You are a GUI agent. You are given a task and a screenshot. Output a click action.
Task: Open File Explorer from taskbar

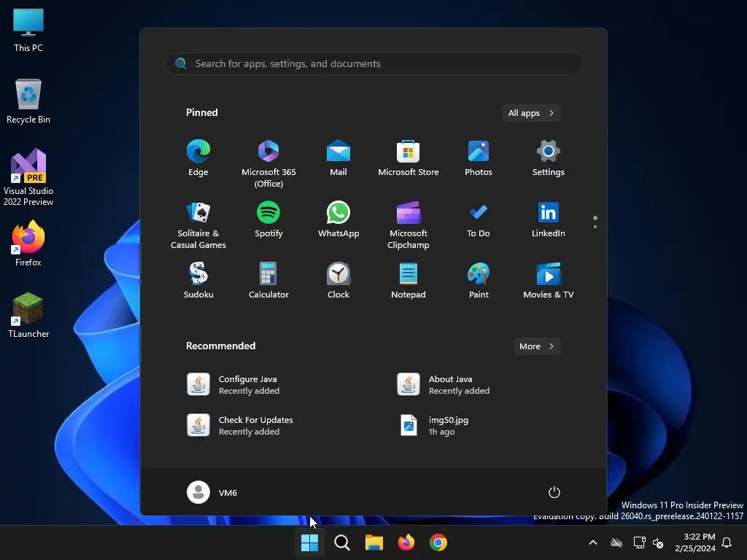(374, 542)
